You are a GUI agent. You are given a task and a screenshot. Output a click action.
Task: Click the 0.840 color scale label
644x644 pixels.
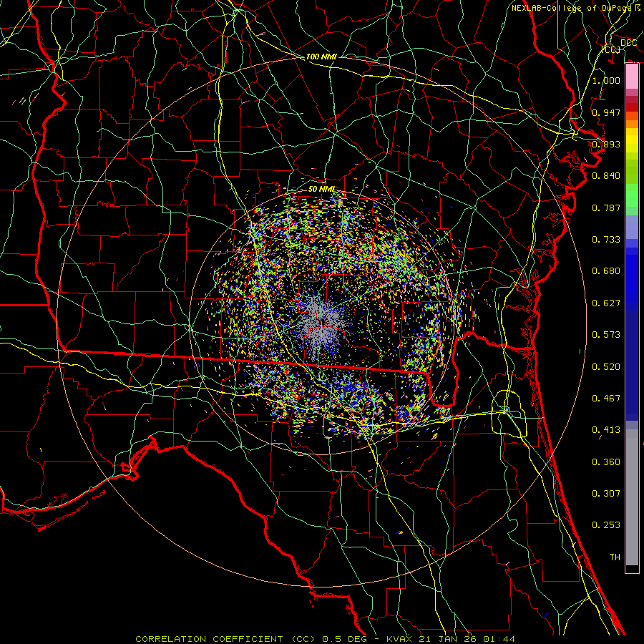606,175
